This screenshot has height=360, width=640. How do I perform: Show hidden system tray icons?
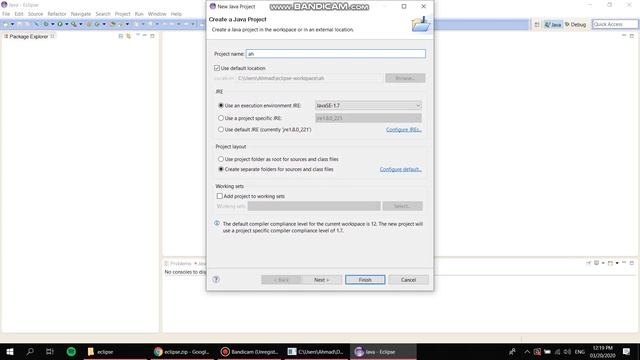[527, 351]
